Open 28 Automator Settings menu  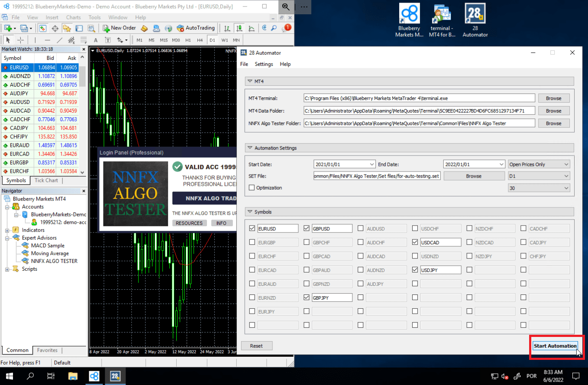[x=264, y=64]
